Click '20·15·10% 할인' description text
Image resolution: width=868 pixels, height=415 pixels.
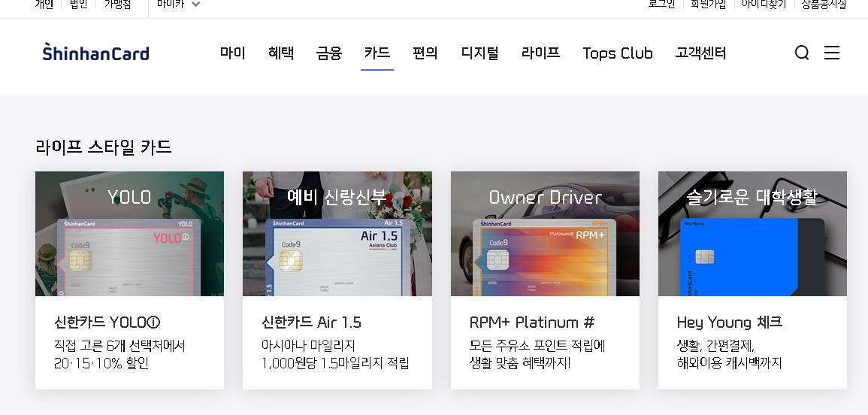click(x=101, y=363)
